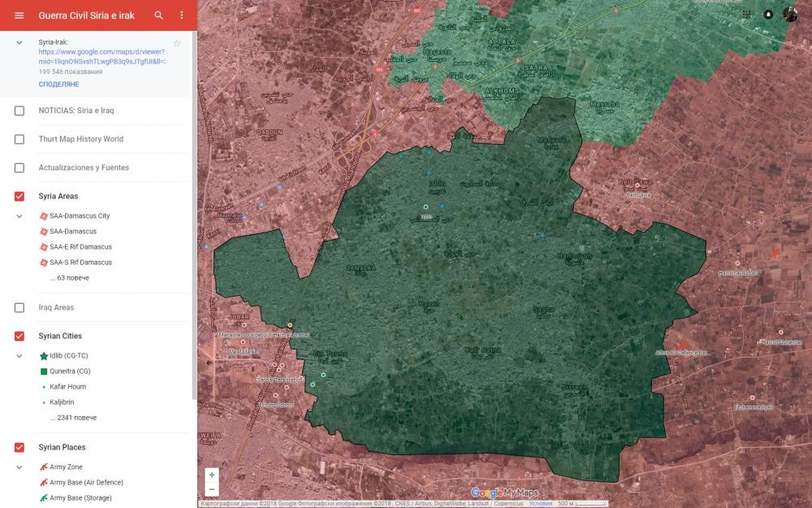Collapse the map description chevron

coord(19,42)
